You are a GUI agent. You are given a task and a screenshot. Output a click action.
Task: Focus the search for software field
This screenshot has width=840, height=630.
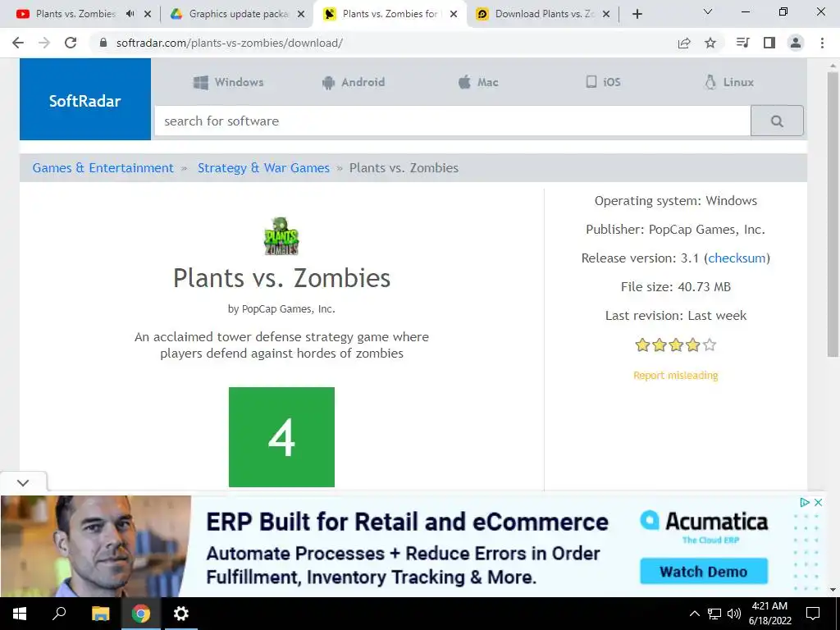[x=453, y=121]
